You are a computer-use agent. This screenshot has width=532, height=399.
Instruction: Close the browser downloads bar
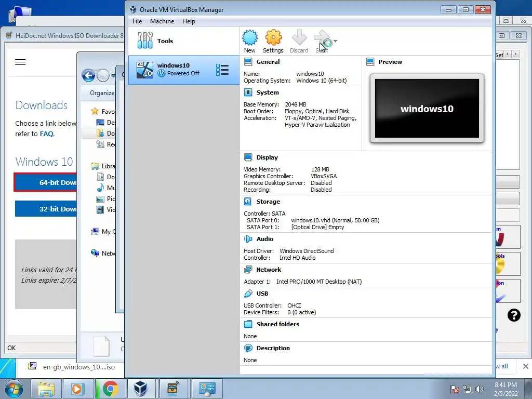pyautogui.click(x=526, y=366)
